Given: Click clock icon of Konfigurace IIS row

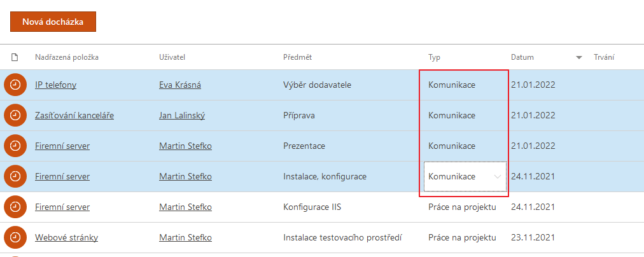Looking at the screenshot, I should 15,207.
